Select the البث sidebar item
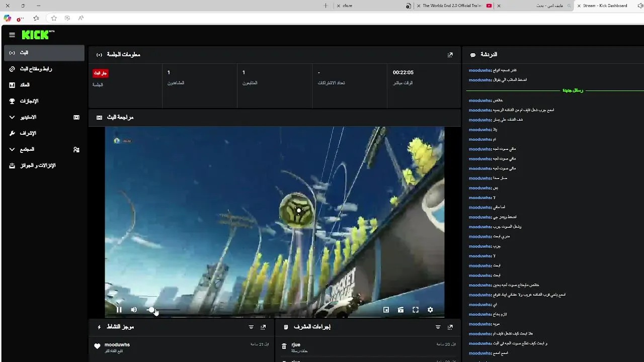Viewport: 644px width, 362px height. click(x=44, y=53)
